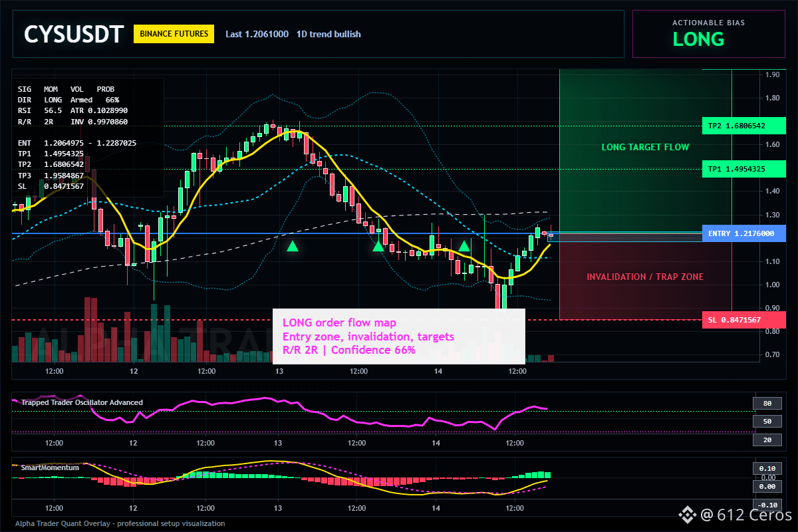Click the green signal triangle just after date 14
Screen dimensions: 798x532
(x=464, y=246)
